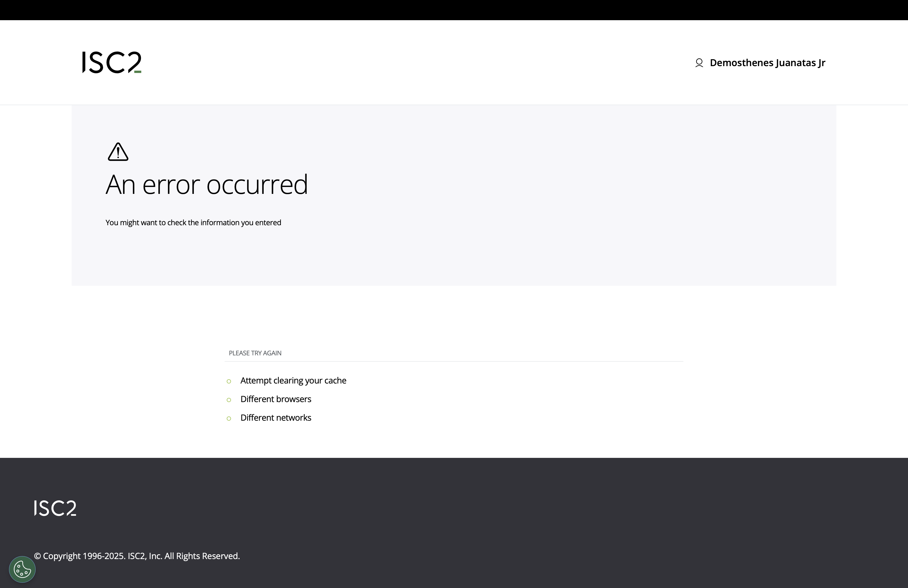Open cookie preferences via the green cookie icon
The height and width of the screenshot is (588, 908).
pos(22,569)
